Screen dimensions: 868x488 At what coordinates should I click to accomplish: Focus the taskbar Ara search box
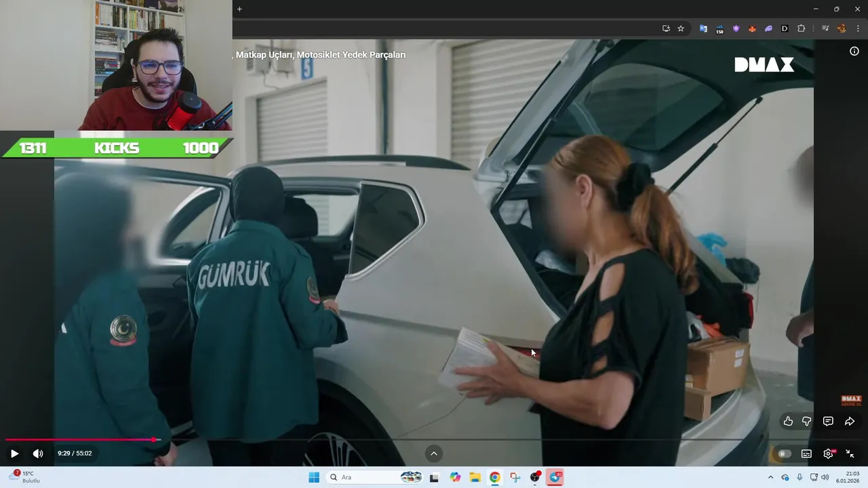pos(376,477)
